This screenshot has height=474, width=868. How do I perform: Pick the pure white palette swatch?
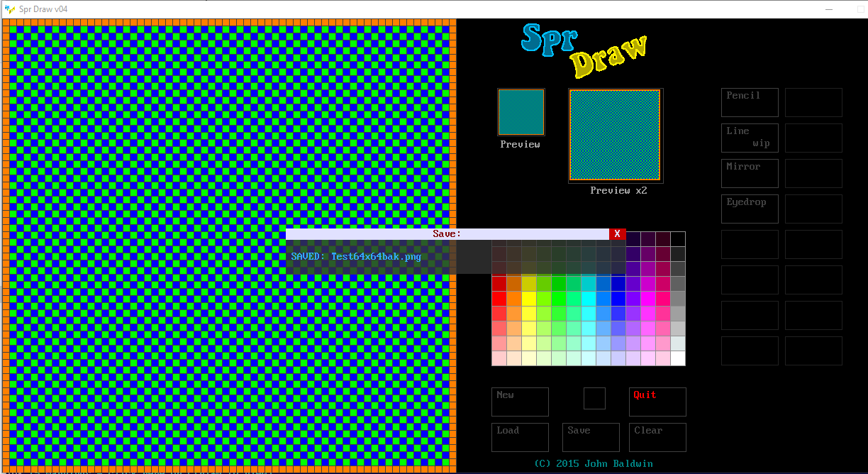[x=678, y=358]
